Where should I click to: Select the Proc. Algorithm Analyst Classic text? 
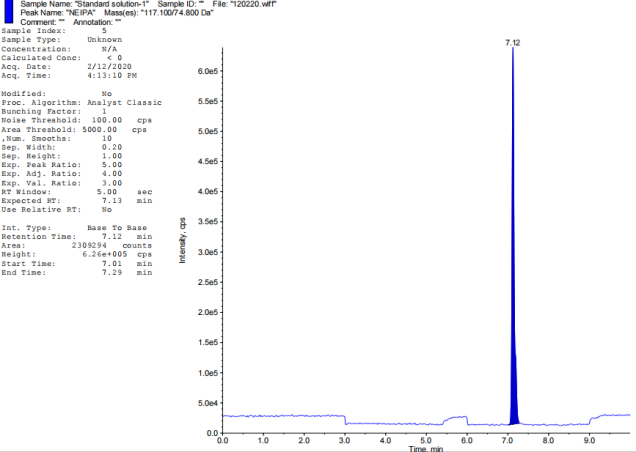pos(124,102)
